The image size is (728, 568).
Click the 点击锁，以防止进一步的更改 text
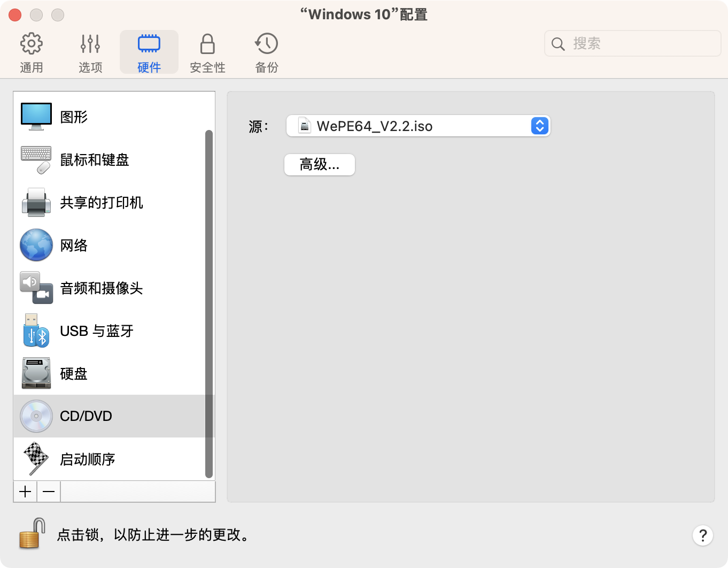pyautogui.click(x=153, y=535)
